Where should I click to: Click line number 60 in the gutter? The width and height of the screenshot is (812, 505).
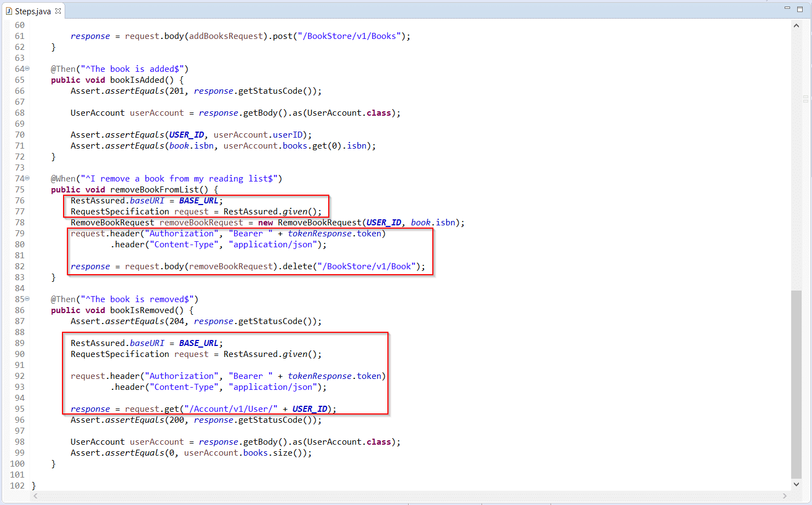[20, 25]
